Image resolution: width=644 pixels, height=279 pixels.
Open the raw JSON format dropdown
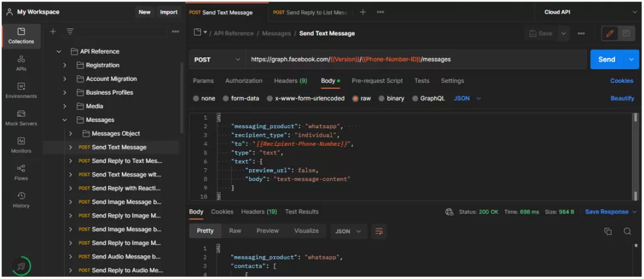tap(467, 99)
